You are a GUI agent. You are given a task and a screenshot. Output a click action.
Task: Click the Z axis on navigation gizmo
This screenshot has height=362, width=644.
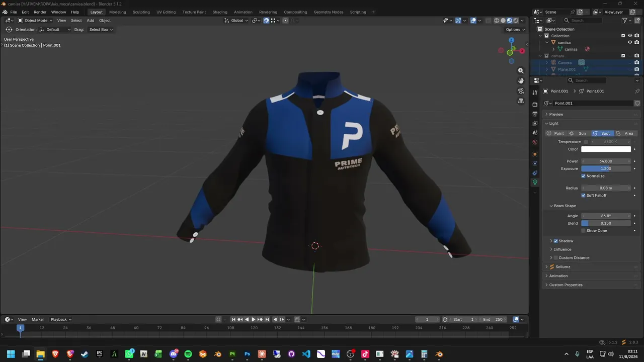click(x=511, y=40)
